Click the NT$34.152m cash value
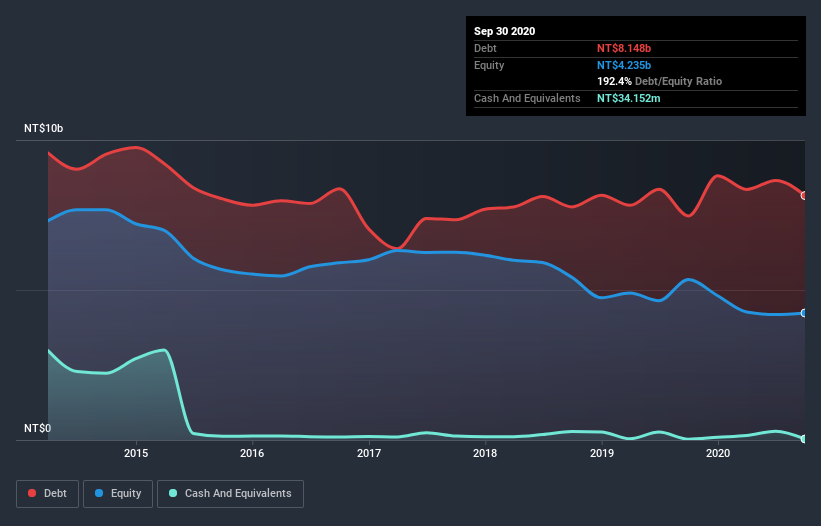This screenshot has width=821, height=526. click(x=628, y=98)
